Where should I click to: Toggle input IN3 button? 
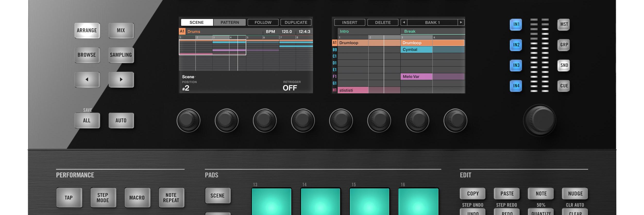pos(516,65)
